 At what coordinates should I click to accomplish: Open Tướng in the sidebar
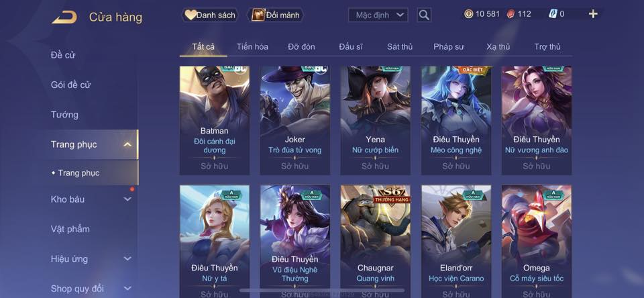point(64,115)
